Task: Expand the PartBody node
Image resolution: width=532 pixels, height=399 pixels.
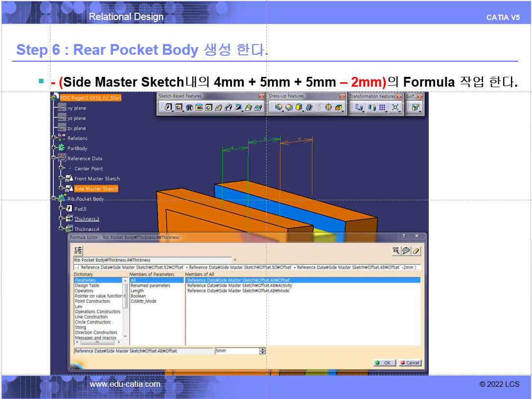Action: tap(54, 148)
